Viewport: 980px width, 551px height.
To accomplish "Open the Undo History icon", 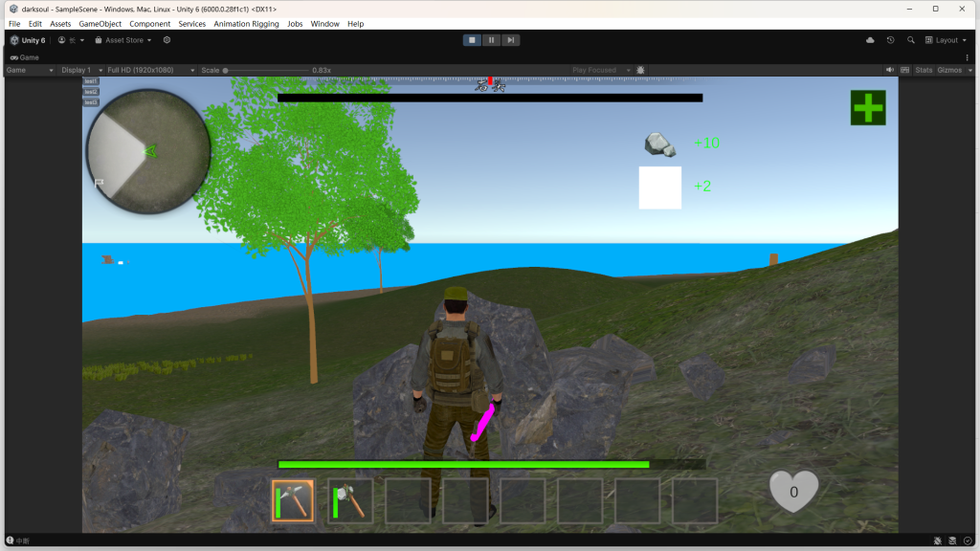I will pos(891,40).
